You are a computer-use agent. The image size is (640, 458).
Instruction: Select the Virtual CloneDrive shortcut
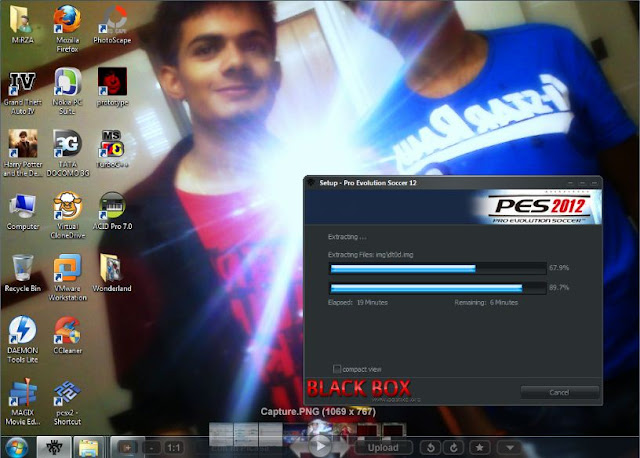tap(67, 216)
